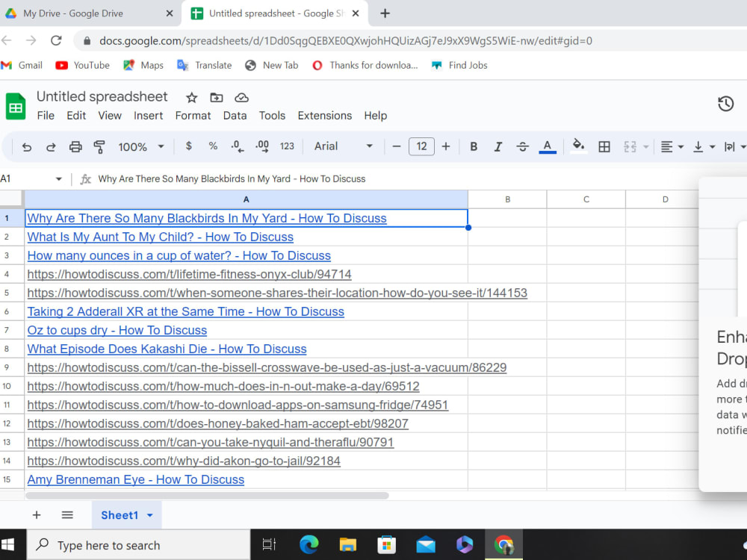The width and height of the screenshot is (747, 560).
Task: Increase font size with plus button
Action: coord(445,146)
